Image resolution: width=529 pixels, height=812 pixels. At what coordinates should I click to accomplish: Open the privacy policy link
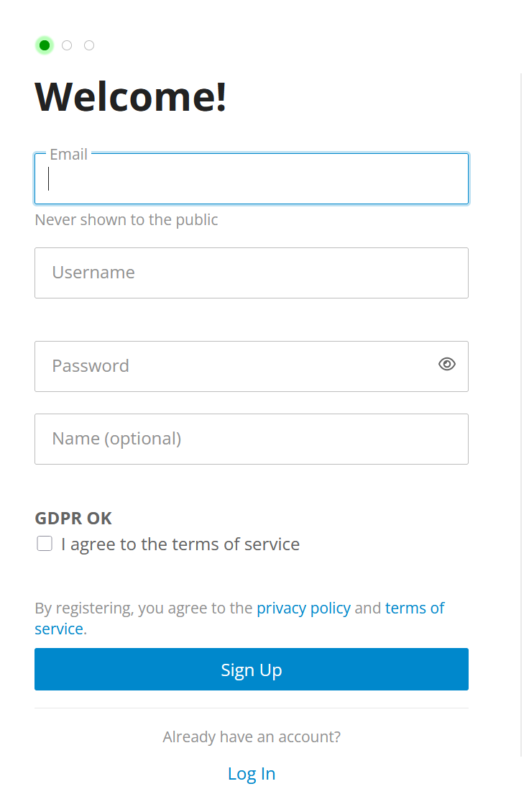tap(304, 608)
